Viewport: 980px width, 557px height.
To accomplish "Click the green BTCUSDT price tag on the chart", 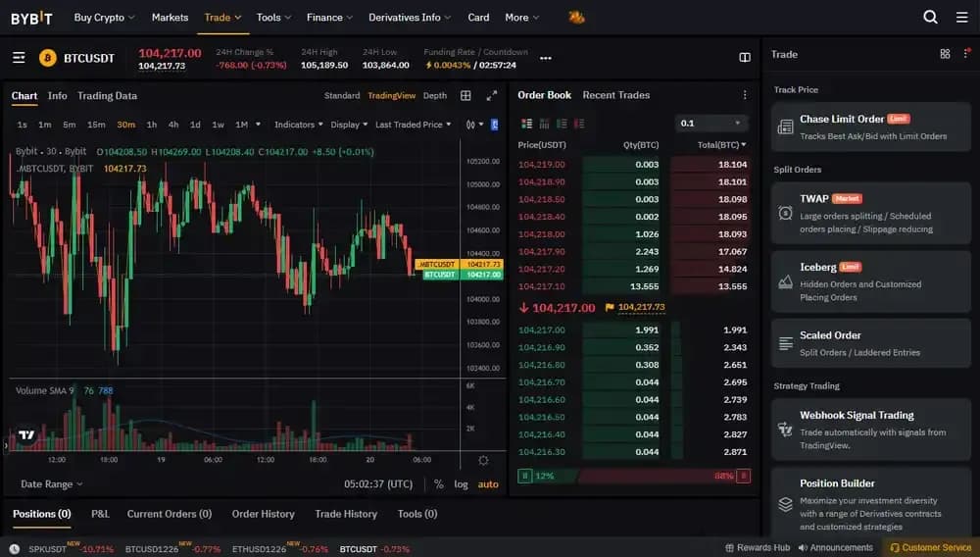I will tap(463, 275).
